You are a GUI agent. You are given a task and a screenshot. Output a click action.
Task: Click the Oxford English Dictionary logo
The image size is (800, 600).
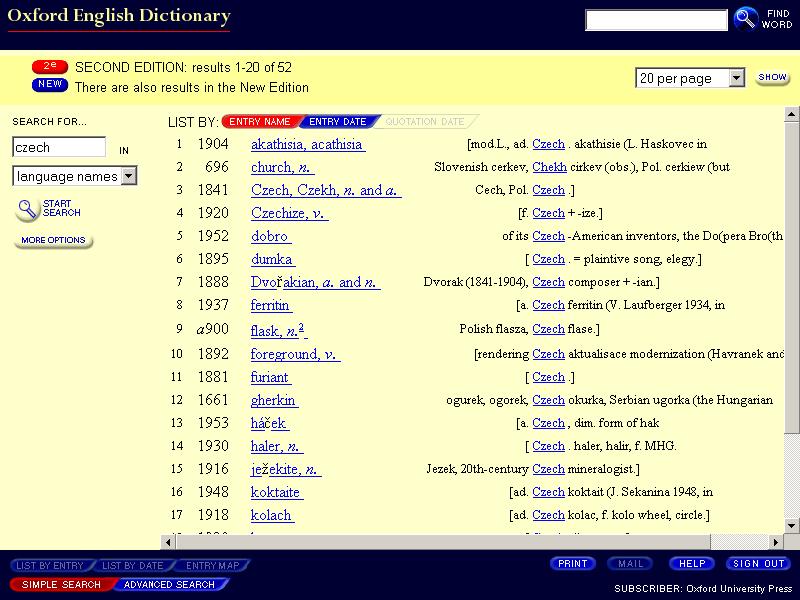coord(119,17)
